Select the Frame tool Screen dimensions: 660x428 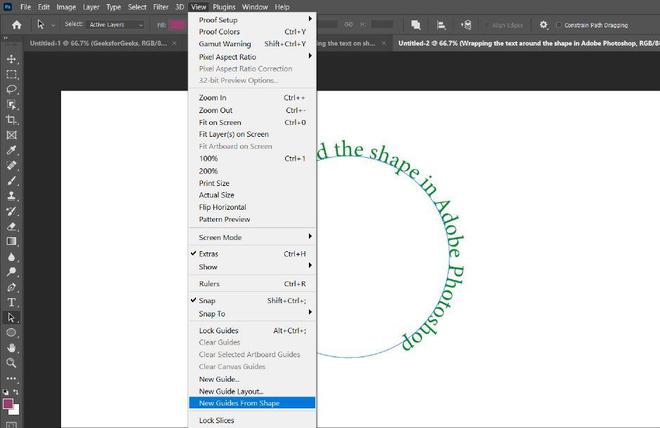[11, 135]
